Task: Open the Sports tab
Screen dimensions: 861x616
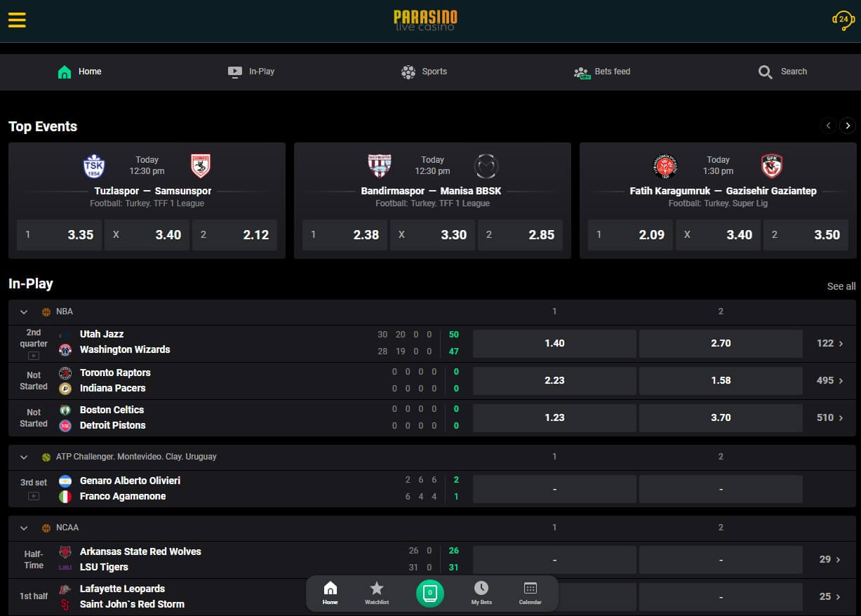Action: coord(424,72)
